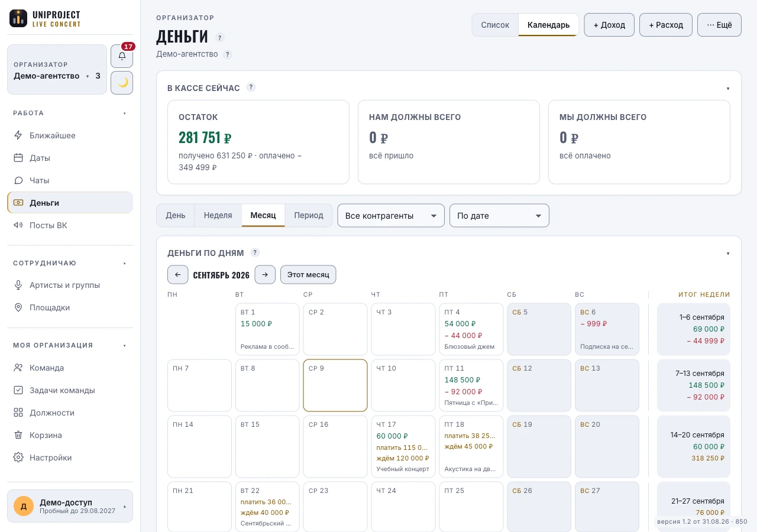Screen dimensions: 757x532
Task: Click the Посты ВК megaphone icon
Action: point(18,225)
